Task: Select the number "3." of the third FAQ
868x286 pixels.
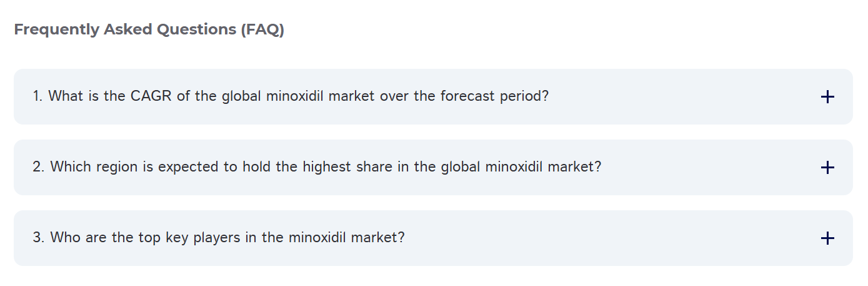Action: coord(39,238)
